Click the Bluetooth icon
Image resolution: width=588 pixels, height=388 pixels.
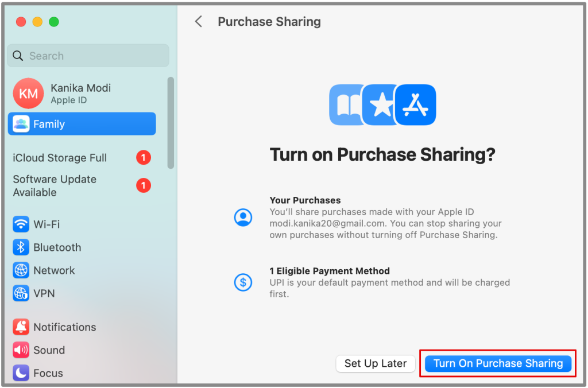[21, 247]
